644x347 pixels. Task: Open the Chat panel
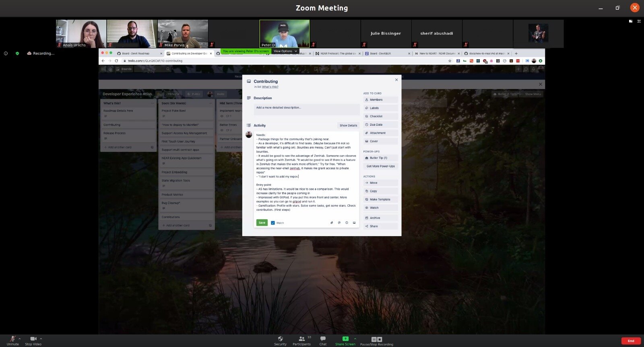tap(323, 341)
